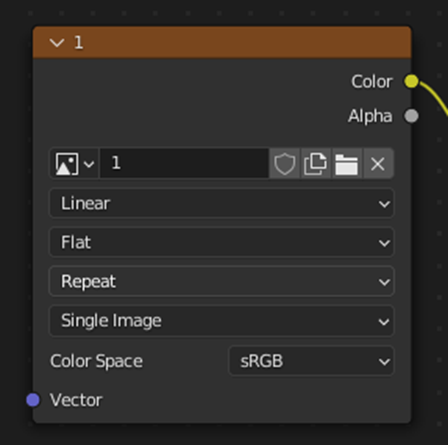Click the Alpha output label

click(370, 116)
